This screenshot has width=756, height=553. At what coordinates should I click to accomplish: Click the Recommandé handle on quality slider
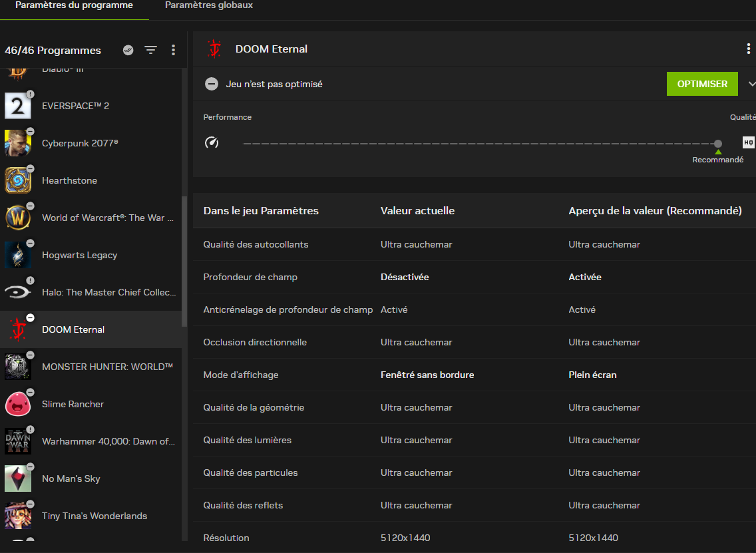click(717, 144)
